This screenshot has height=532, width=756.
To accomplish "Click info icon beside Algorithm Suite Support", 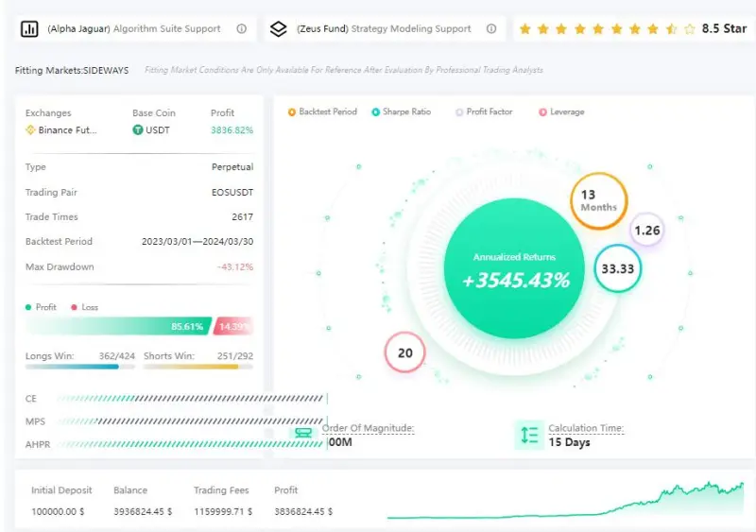I will coord(241,29).
